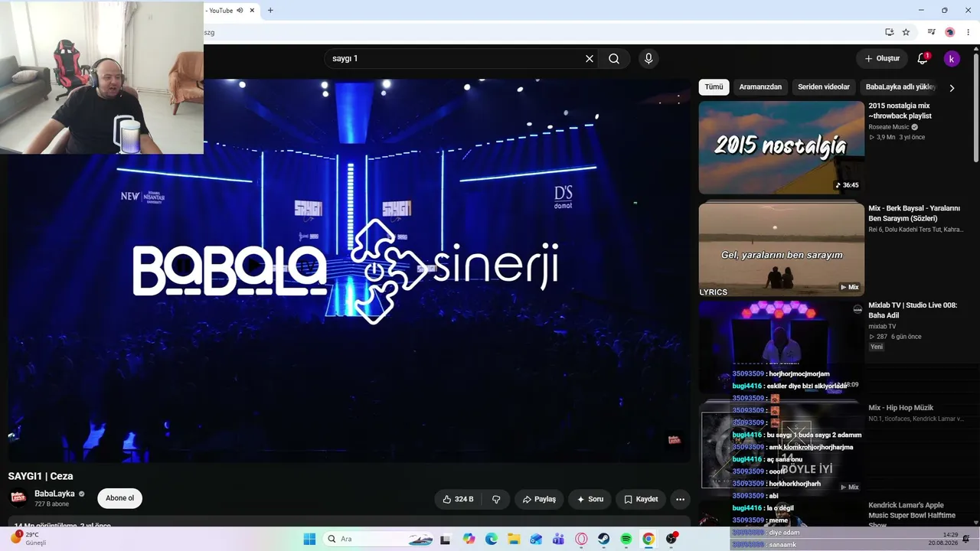
Task: Open the Task View taskbar icon
Action: [445, 539]
